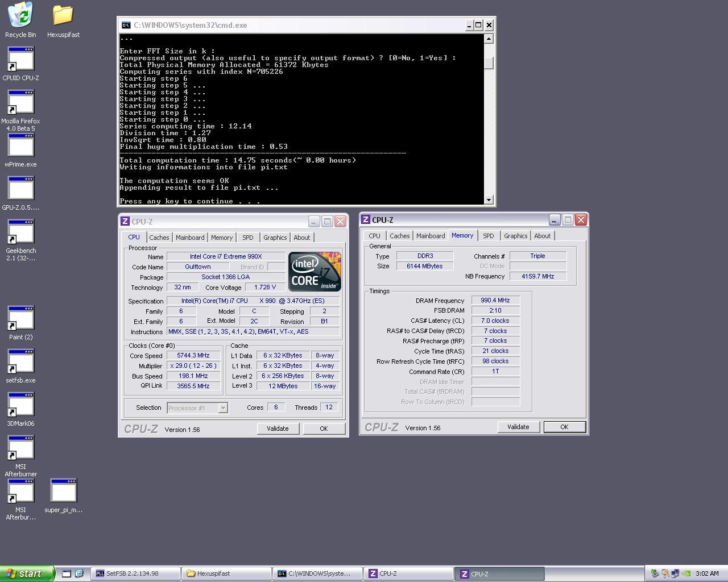Click the cmd.exe vertical scrollbar thumb

(x=489, y=63)
